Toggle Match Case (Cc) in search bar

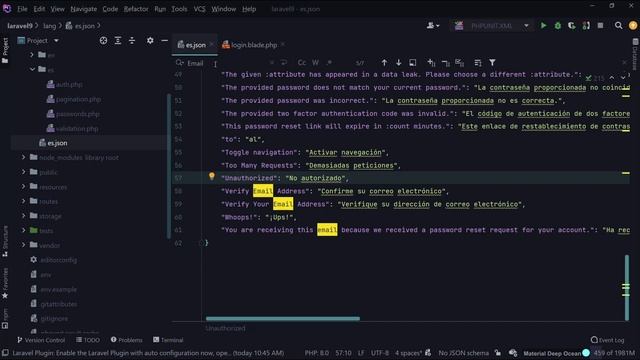[302, 63]
